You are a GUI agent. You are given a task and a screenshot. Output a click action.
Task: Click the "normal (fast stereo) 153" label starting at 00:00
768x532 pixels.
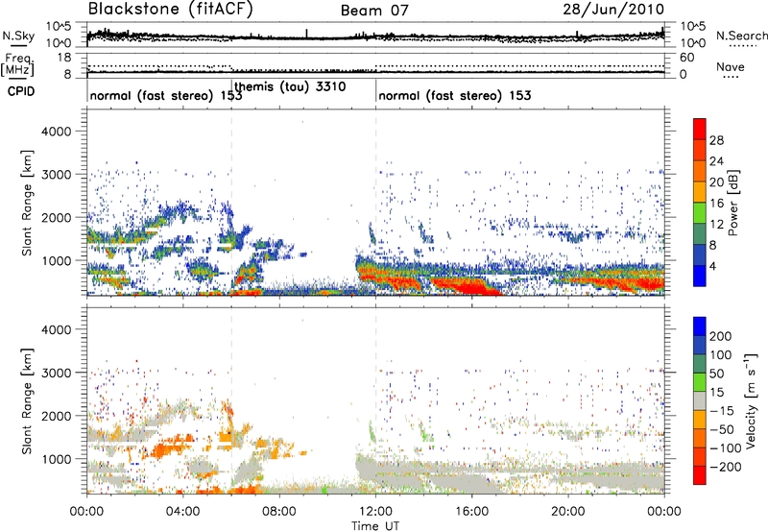click(166, 95)
